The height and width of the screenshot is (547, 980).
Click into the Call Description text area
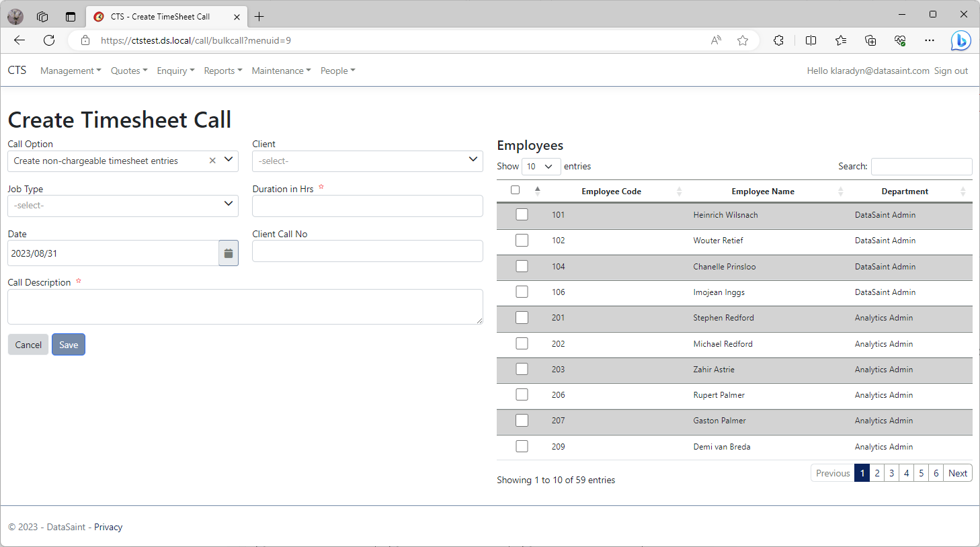245,306
